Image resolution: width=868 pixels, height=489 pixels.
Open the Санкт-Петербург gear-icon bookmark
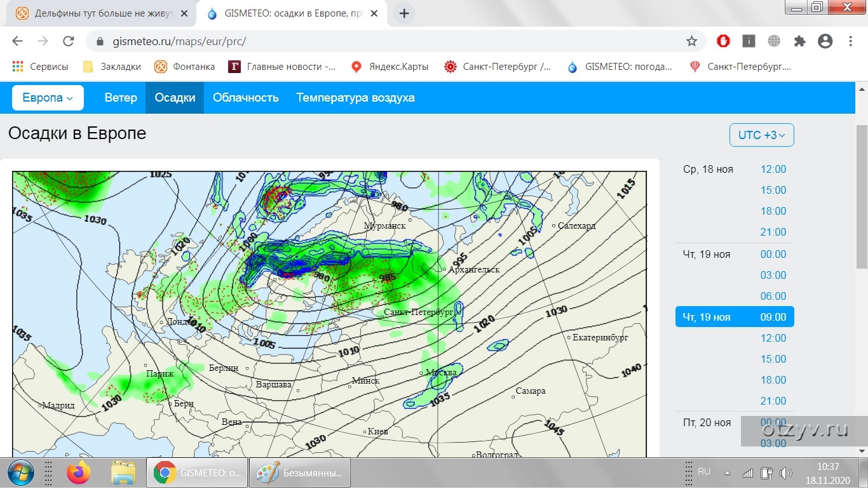[x=498, y=66]
